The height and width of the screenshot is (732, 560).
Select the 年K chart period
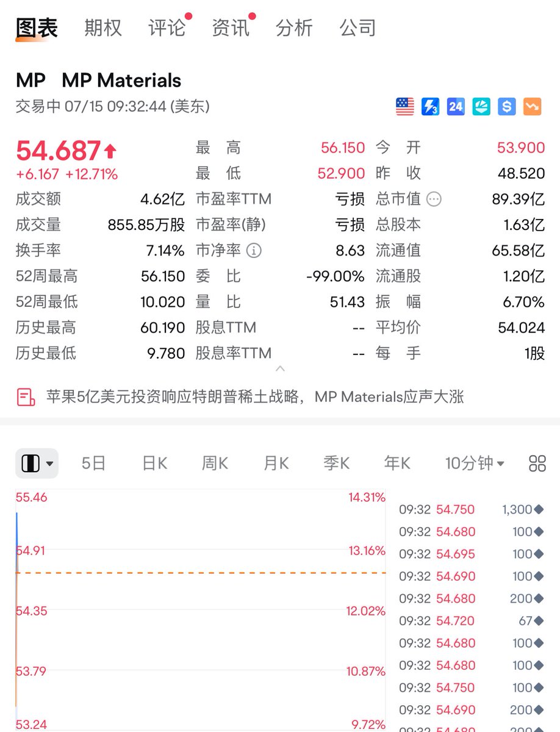point(397,463)
